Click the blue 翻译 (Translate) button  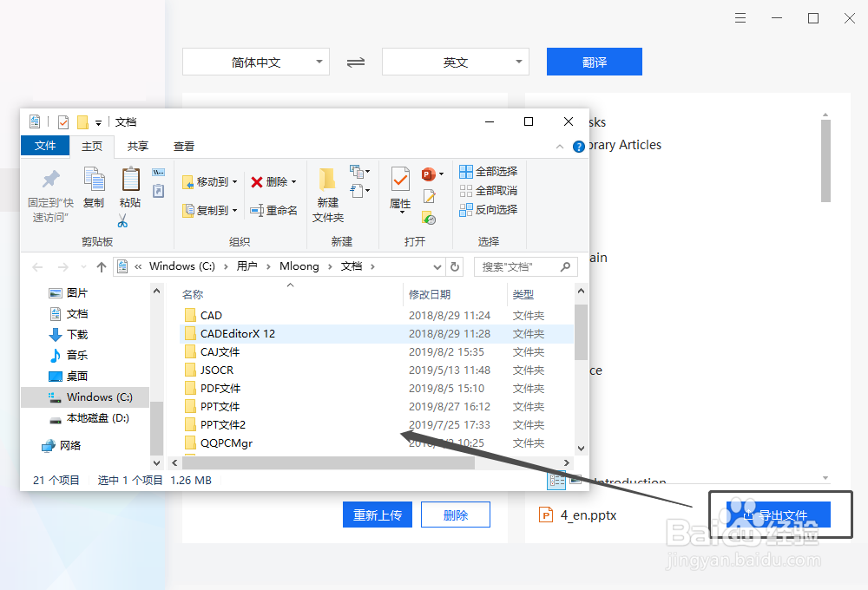click(594, 62)
